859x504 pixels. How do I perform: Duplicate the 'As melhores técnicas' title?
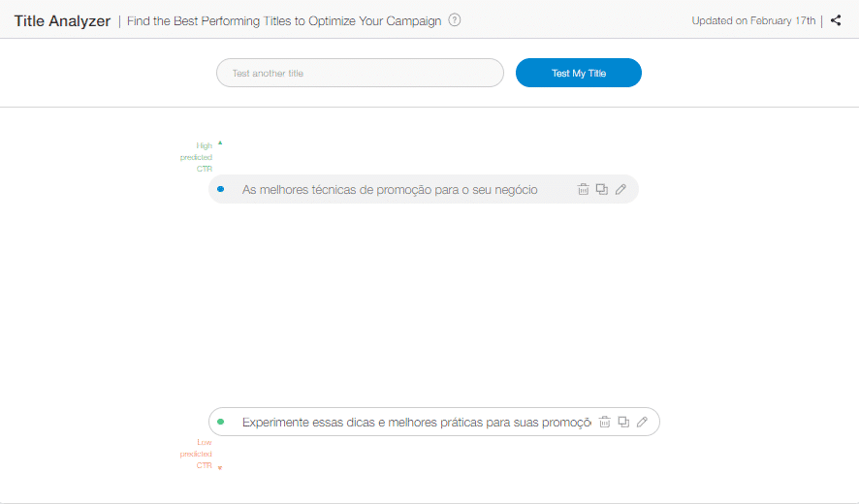coord(601,189)
